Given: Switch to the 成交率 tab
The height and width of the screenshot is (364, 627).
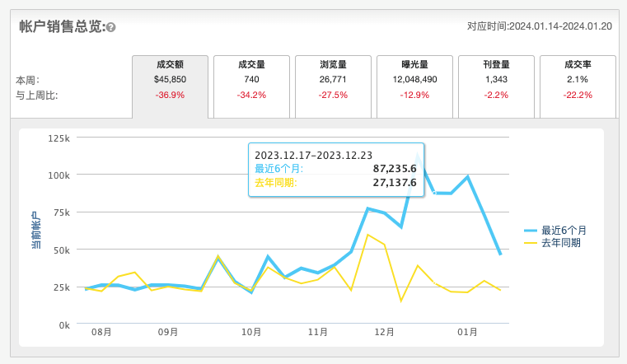Looking at the screenshot, I should click(578, 86).
